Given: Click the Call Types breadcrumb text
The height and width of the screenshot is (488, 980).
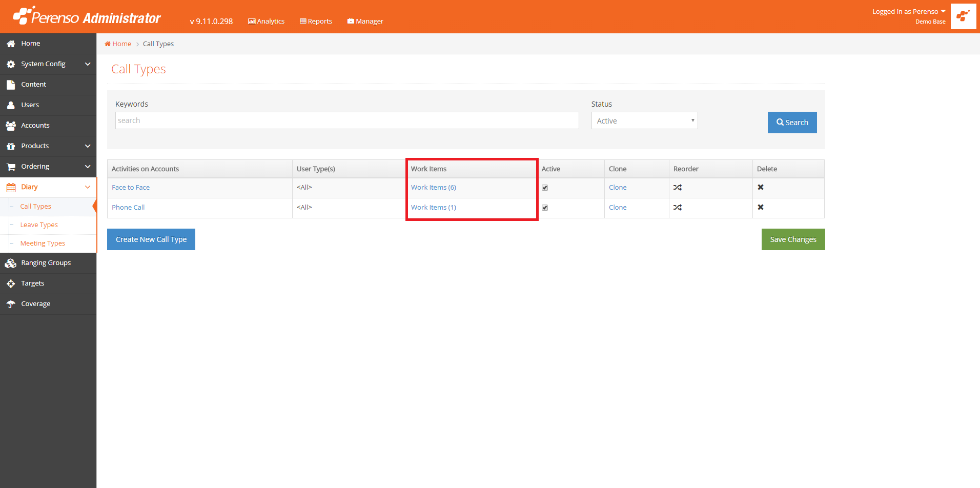Looking at the screenshot, I should pyautogui.click(x=158, y=44).
